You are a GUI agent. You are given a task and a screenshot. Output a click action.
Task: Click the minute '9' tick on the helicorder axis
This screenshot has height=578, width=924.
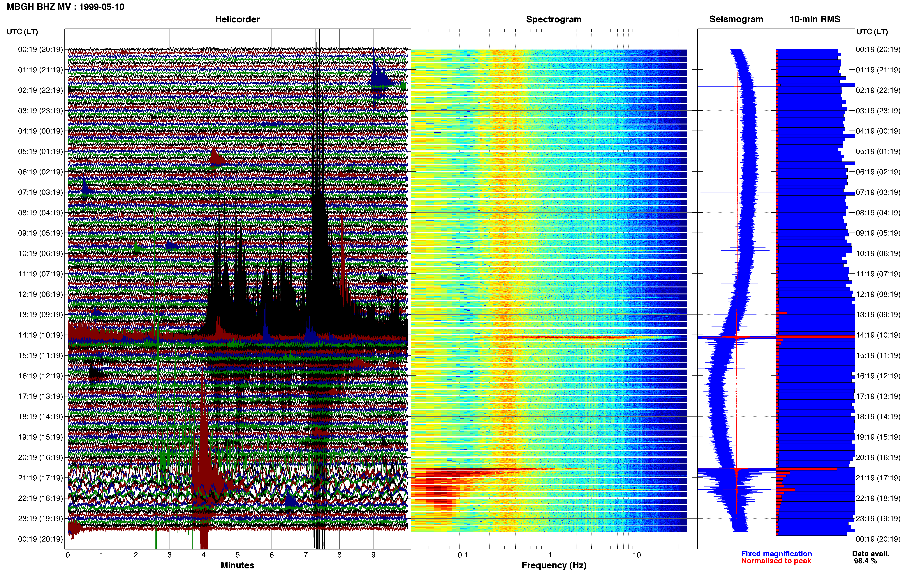373,555
